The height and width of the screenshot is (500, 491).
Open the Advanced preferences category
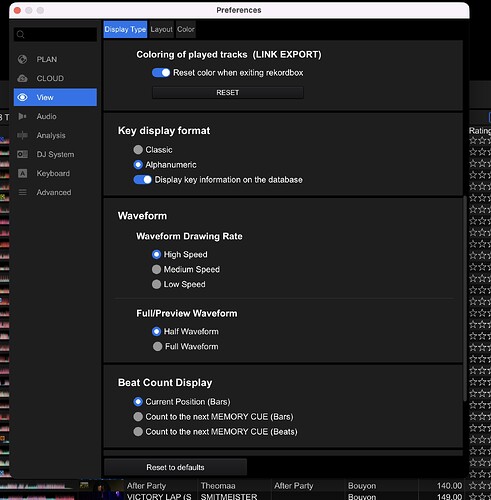click(x=55, y=192)
